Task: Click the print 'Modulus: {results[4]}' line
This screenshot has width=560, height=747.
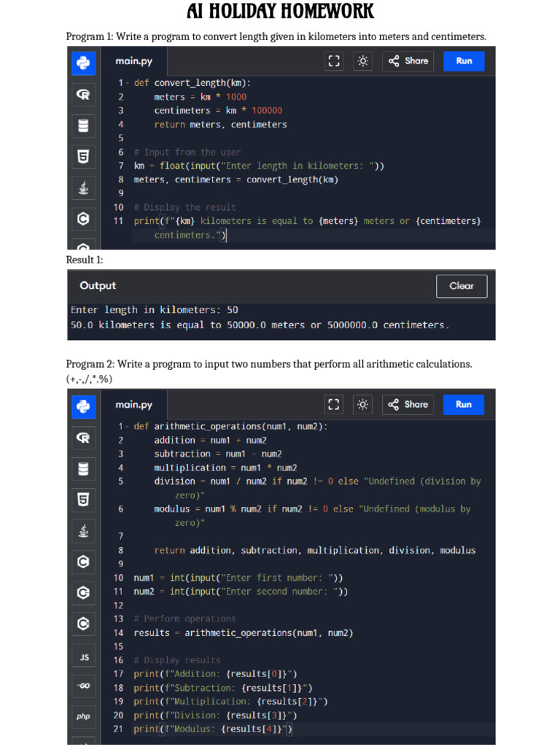Action: pyautogui.click(x=213, y=729)
